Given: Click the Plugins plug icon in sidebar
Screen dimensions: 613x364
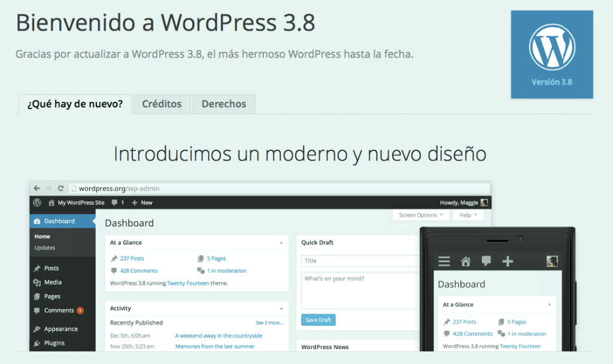Looking at the screenshot, I should tap(37, 343).
